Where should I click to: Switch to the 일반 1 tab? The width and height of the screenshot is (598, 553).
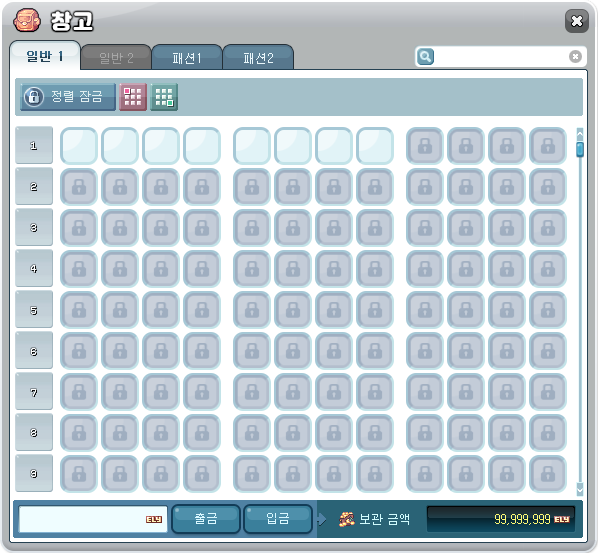45,56
